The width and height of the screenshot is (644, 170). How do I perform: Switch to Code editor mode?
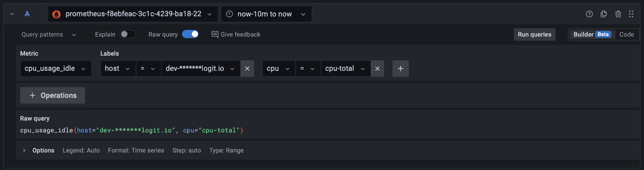coord(626,35)
